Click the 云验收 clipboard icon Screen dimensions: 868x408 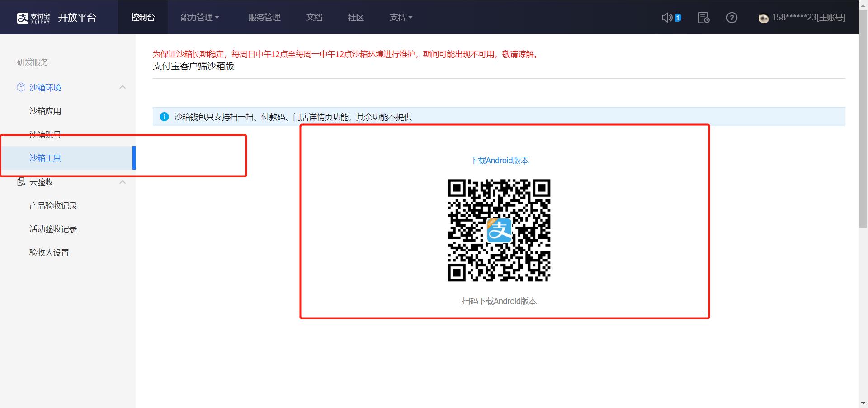pos(21,182)
